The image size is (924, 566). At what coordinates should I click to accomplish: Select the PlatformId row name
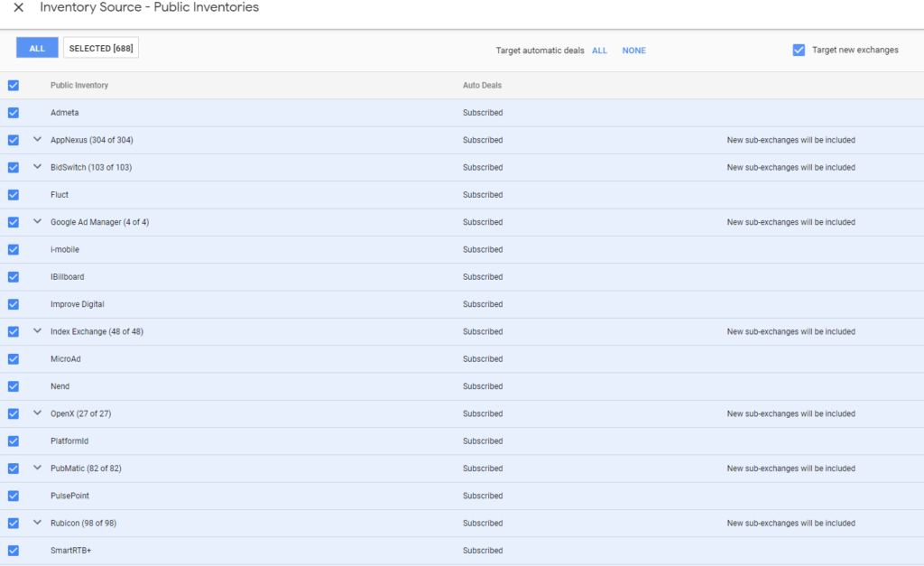point(69,441)
